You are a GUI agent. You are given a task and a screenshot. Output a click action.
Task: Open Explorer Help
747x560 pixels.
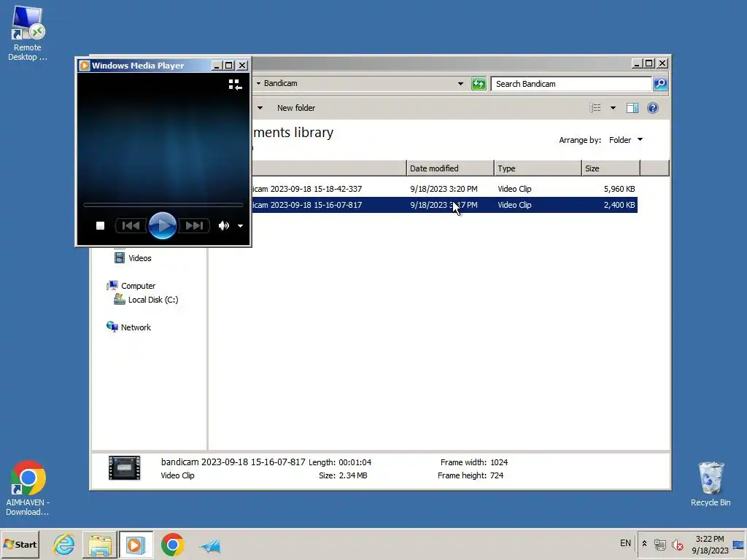click(x=653, y=108)
